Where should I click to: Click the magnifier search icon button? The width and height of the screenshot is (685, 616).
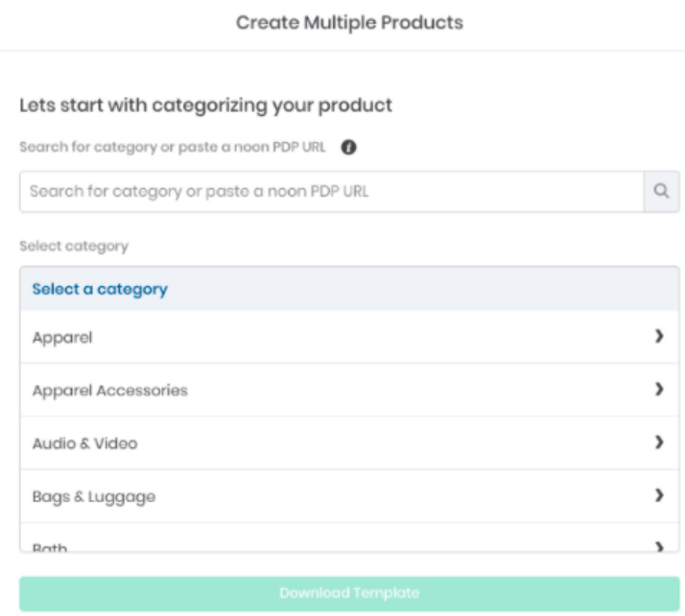click(660, 191)
